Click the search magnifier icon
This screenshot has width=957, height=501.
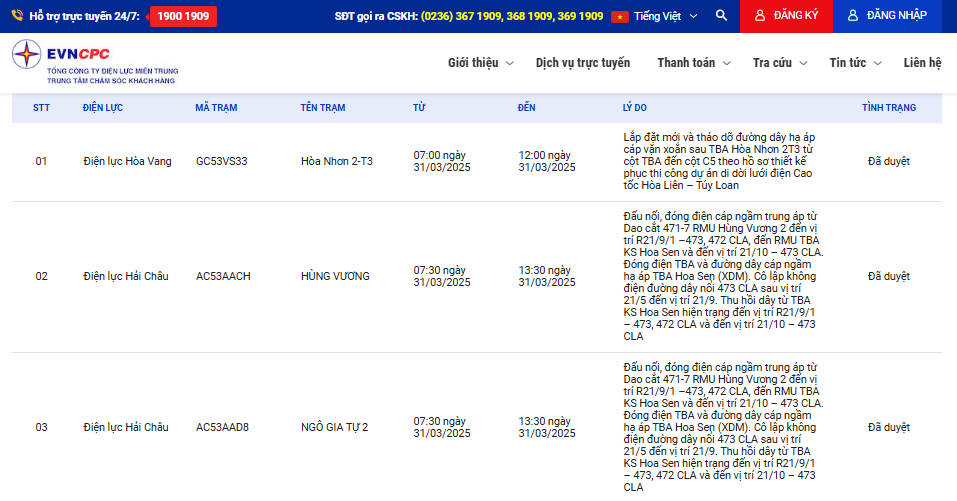pos(722,16)
